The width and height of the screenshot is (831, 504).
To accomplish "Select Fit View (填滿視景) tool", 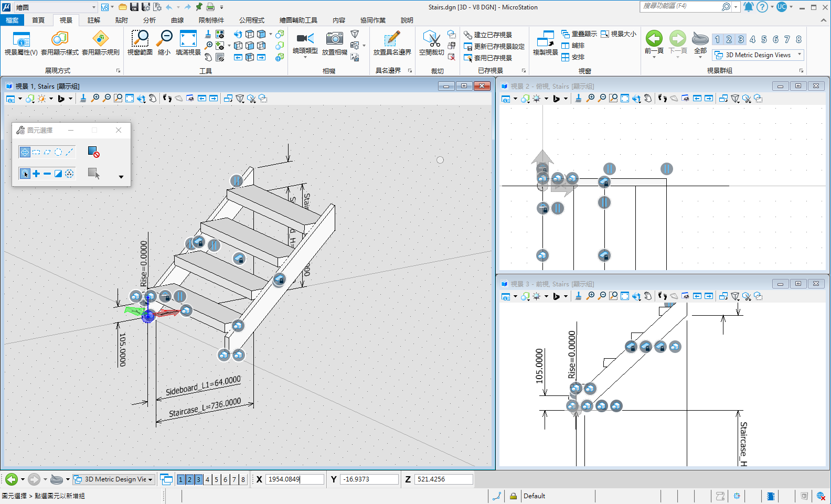I will (x=188, y=43).
